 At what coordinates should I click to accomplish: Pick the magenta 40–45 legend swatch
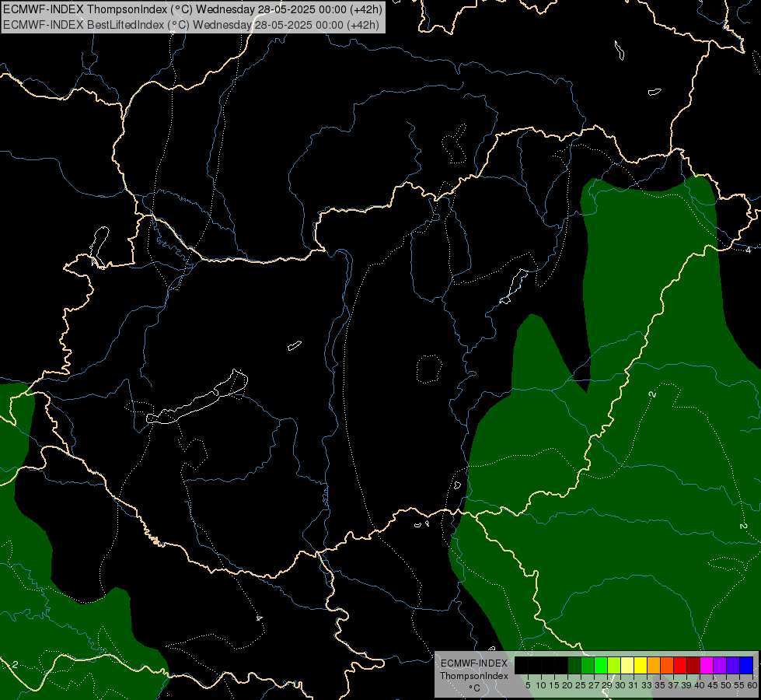(707, 665)
